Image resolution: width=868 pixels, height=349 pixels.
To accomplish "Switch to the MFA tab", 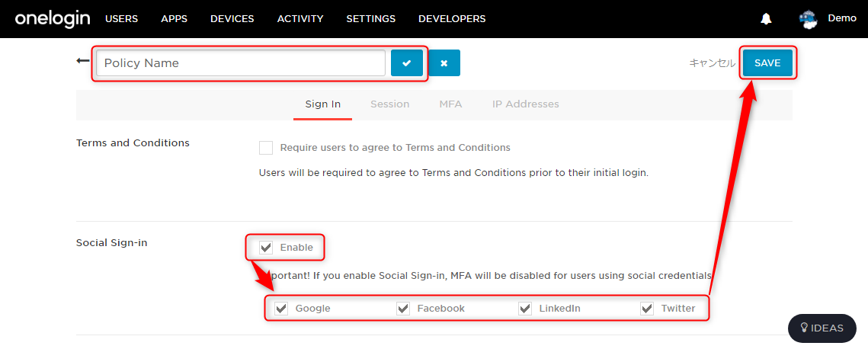I will pyautogui.click(x=450, y=104).
